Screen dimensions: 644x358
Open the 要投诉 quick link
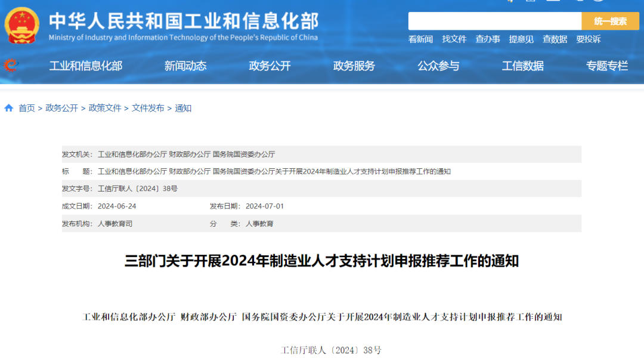pos(589,39)
